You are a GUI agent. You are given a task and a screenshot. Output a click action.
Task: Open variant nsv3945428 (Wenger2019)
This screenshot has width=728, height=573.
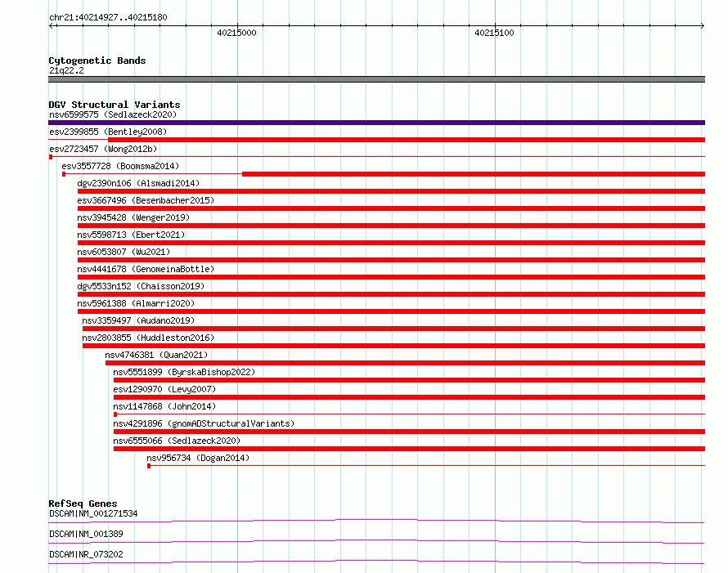[133, 217]
